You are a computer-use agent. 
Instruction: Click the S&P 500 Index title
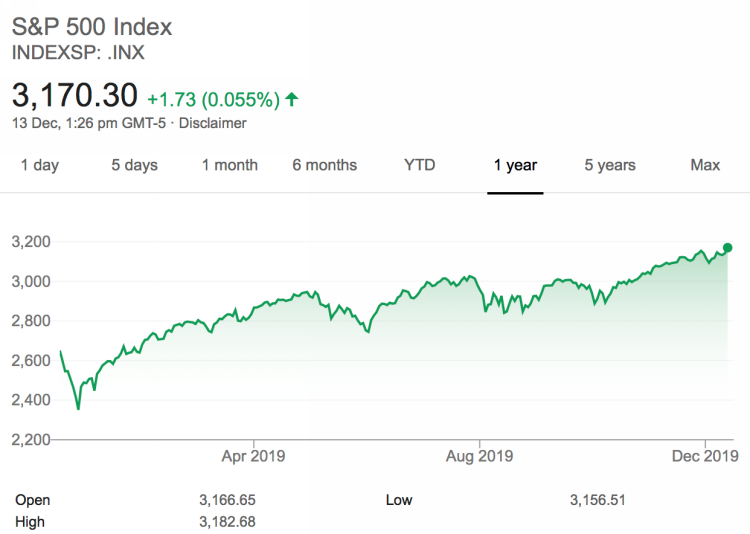tap(92, 26)
